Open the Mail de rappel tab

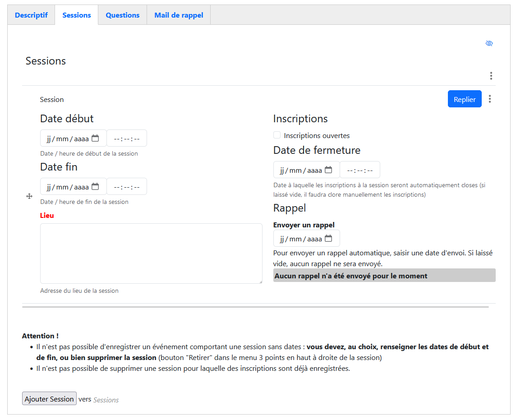179,15
